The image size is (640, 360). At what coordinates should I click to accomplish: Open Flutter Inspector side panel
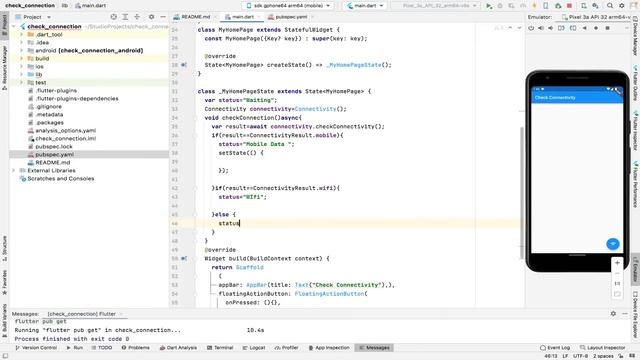pos(636,130)
